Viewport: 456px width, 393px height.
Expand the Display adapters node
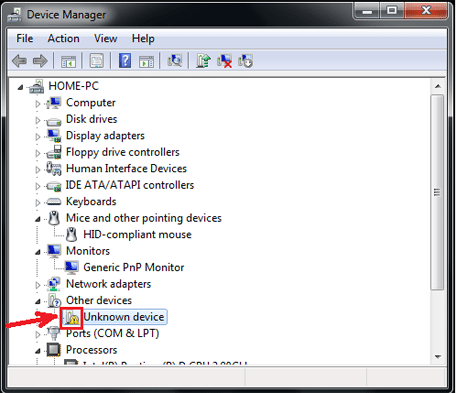[x=38, y=136]
